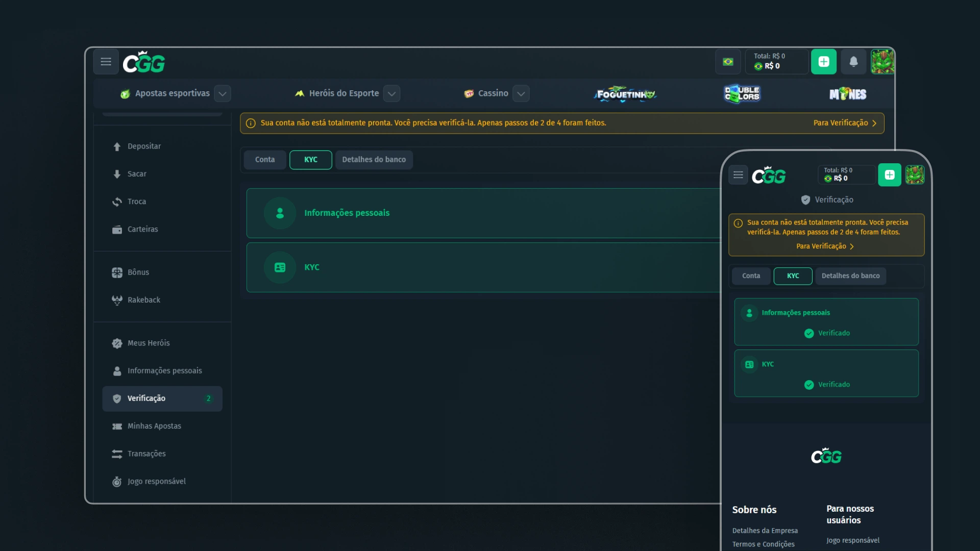The image size is (980, 551).
Task: Launch the Mines game logo
Action: (848, 94)
